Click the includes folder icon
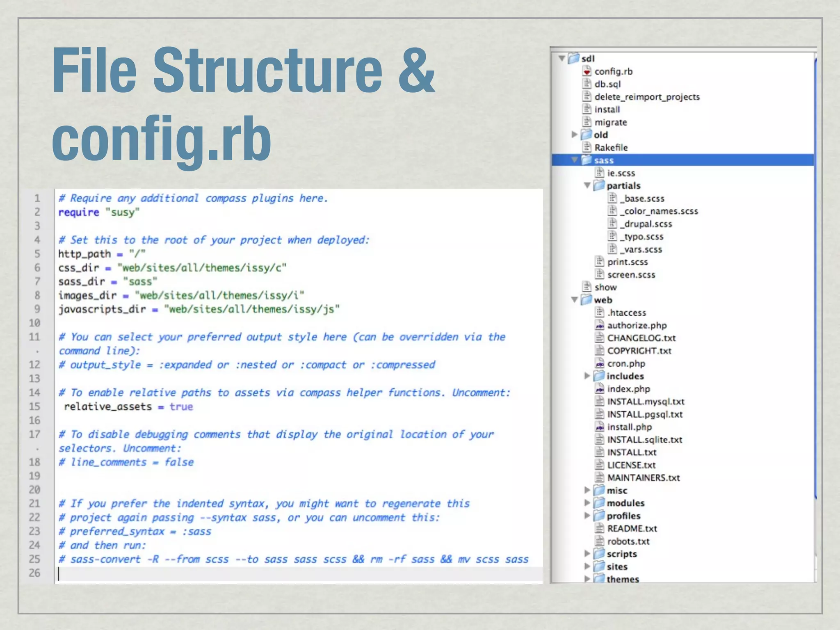 tap(600, 376)
